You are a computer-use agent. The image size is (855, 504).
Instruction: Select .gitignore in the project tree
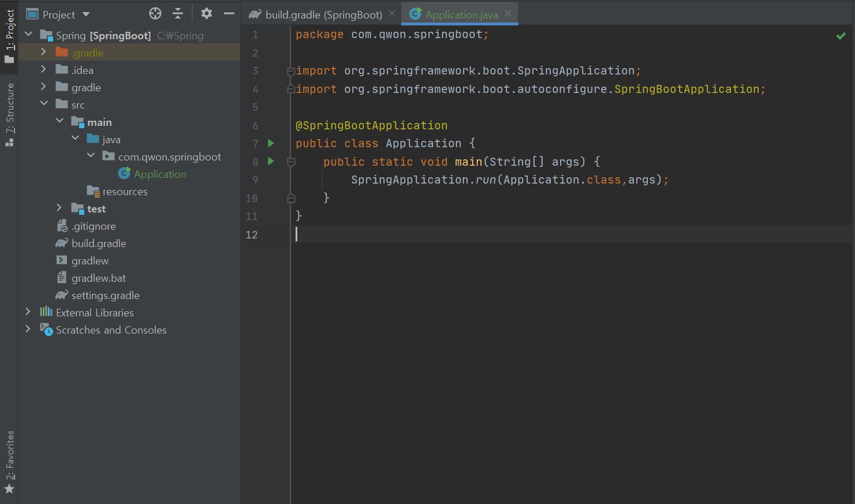94,226
